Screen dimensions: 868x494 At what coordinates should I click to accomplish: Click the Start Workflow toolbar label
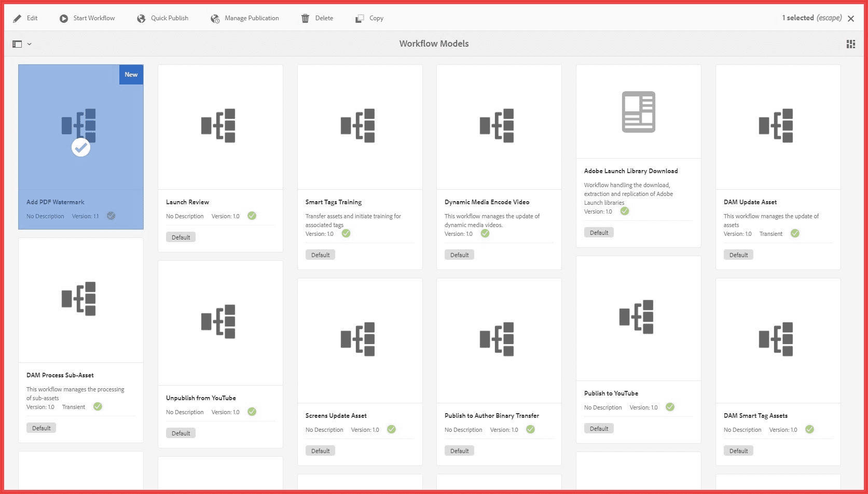(94, 18)
